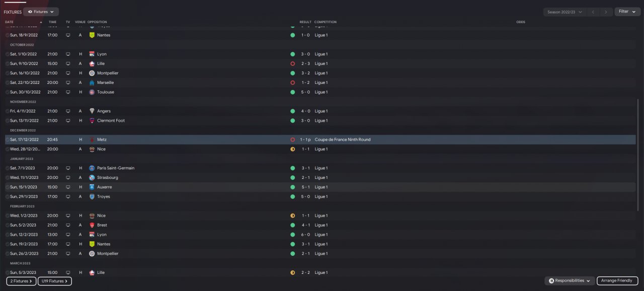Screen dimensions: 644x291
Task: Click the TV icon for Toulouse match
Action: (68, 92)
